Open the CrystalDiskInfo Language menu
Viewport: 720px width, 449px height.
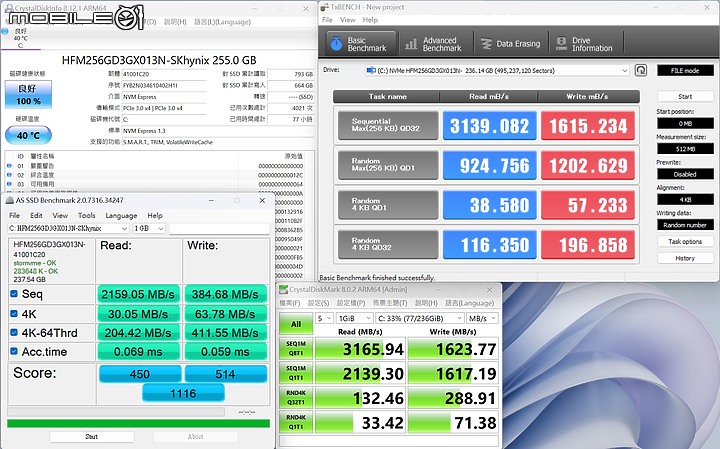click(x=222, y=22)
